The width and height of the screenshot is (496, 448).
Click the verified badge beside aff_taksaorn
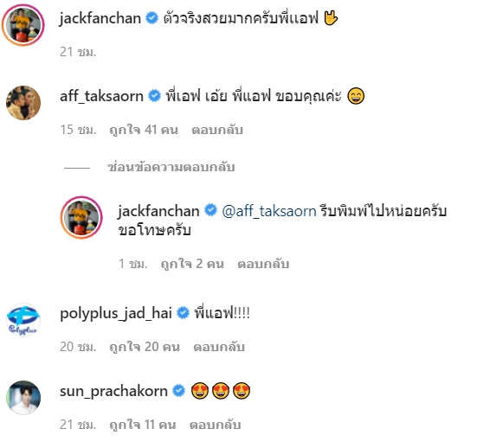(155, 95)
